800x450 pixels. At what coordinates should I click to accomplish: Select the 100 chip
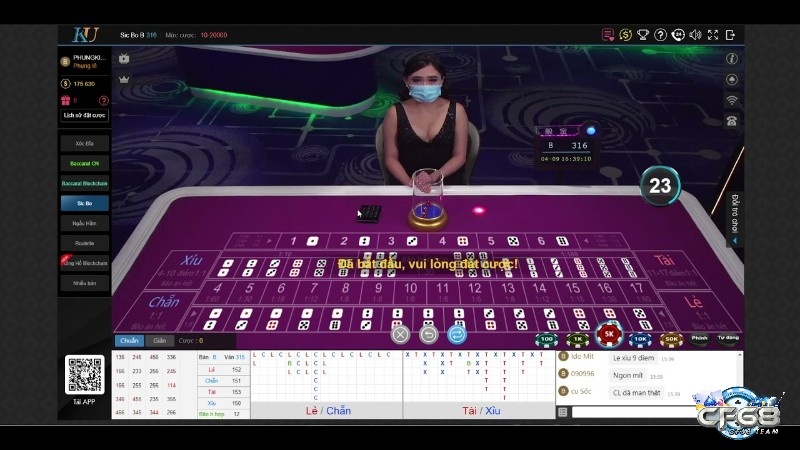coord(546,339)
